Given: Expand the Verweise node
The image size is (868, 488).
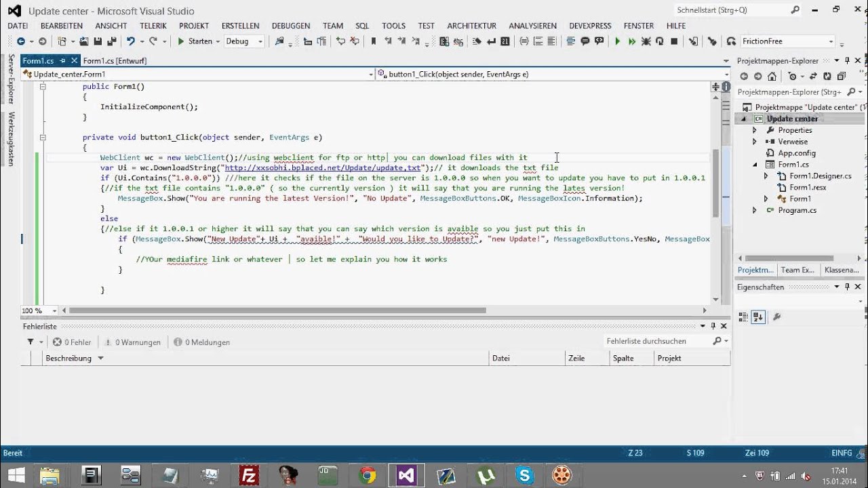Looking at the screenshot, I should coord(754,142).
